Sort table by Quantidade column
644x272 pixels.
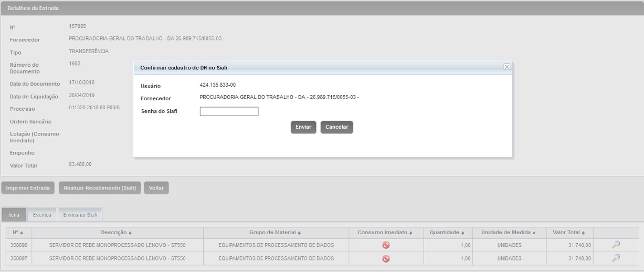(447, 232)
